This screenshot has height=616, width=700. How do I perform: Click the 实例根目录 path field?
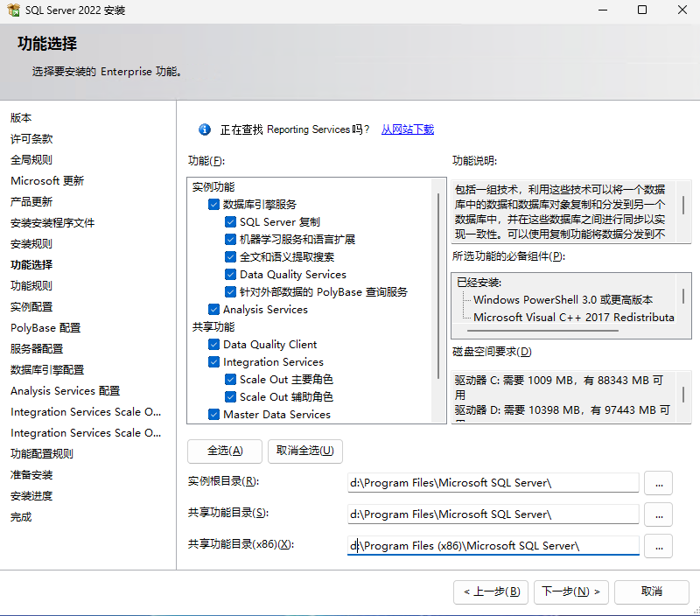point(493,483)
